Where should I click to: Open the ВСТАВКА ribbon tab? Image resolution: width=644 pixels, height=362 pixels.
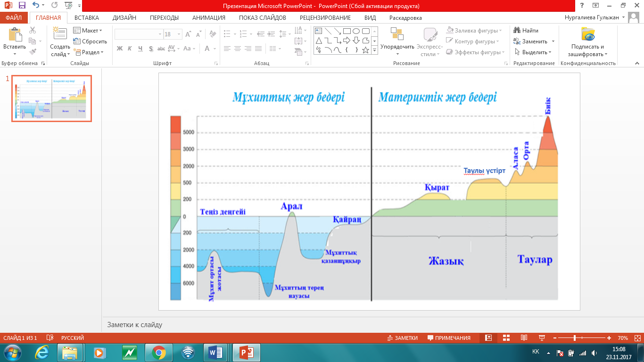pos(86,18)
